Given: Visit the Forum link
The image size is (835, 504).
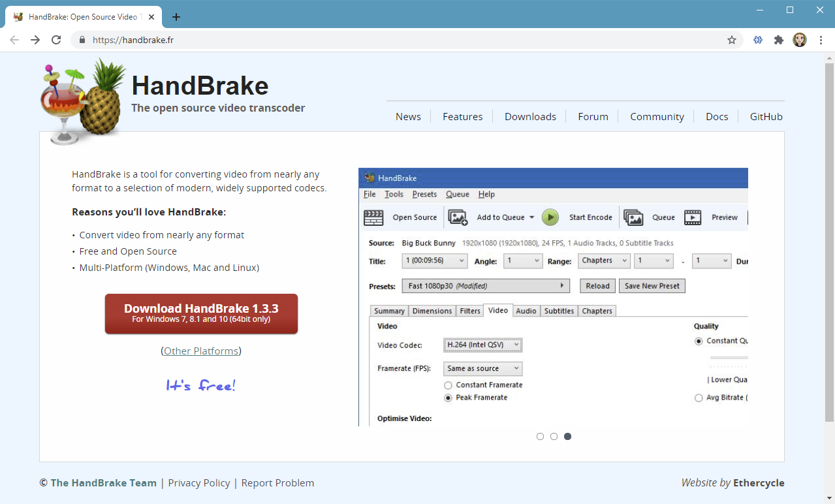Looking at the screenshot, I should pos(593,117).
